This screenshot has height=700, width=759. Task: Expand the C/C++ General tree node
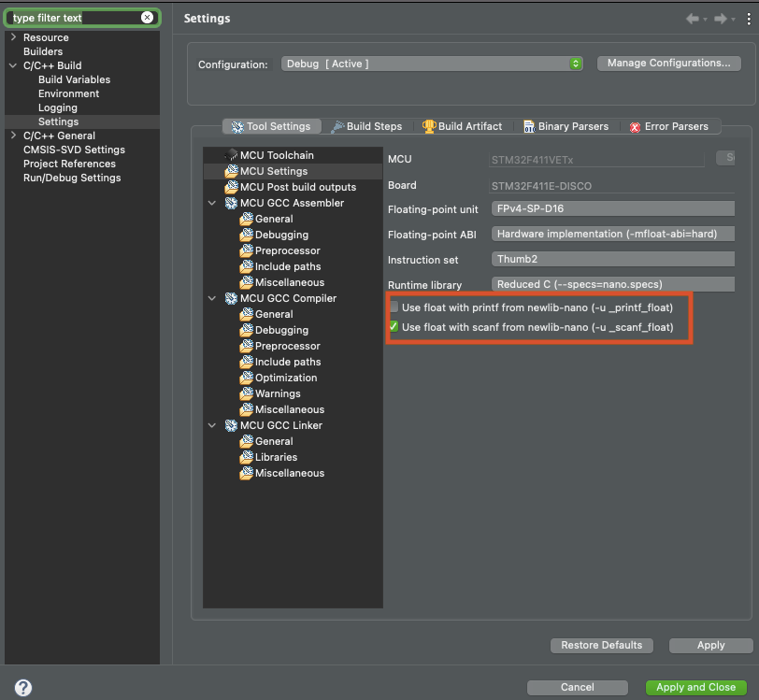coord(13,136)
